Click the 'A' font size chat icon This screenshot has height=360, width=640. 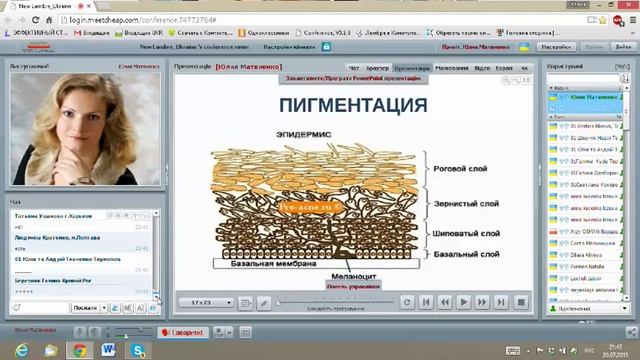[140, 308]
